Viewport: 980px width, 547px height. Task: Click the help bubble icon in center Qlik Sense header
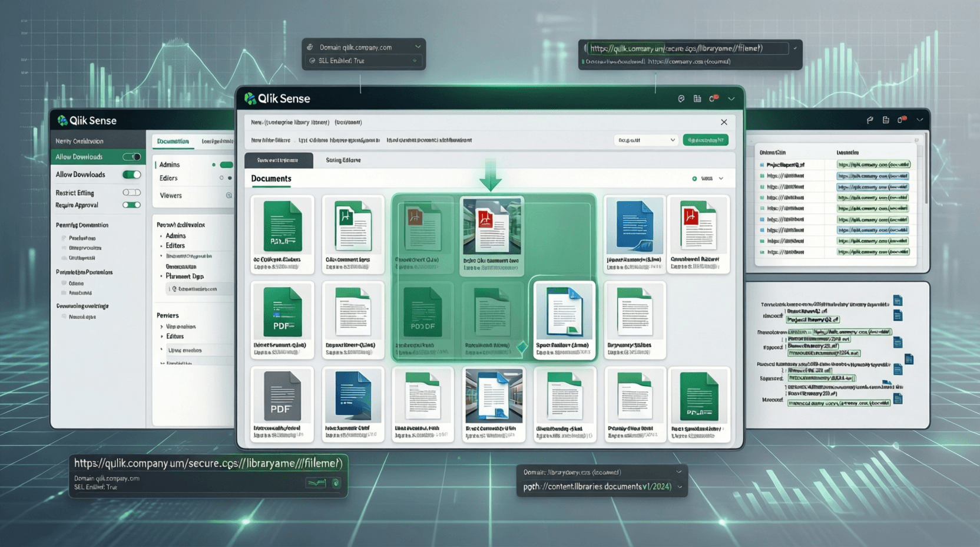coord(681,99)
